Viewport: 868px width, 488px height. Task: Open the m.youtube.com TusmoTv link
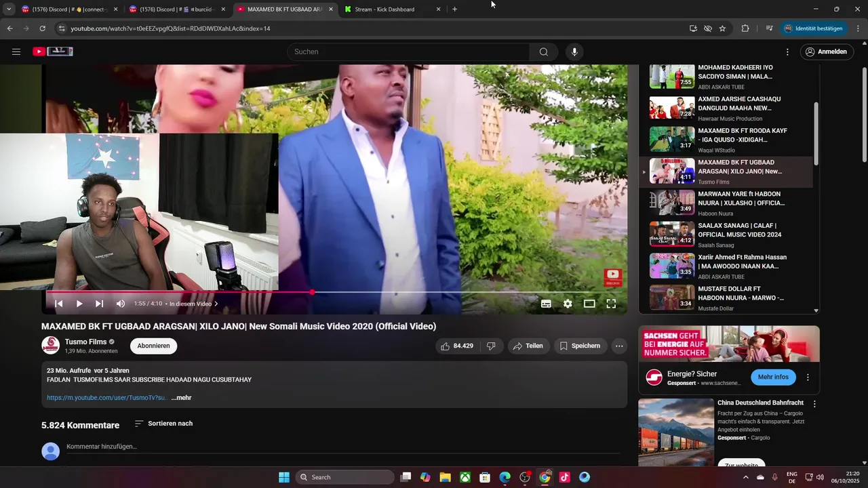106,398
